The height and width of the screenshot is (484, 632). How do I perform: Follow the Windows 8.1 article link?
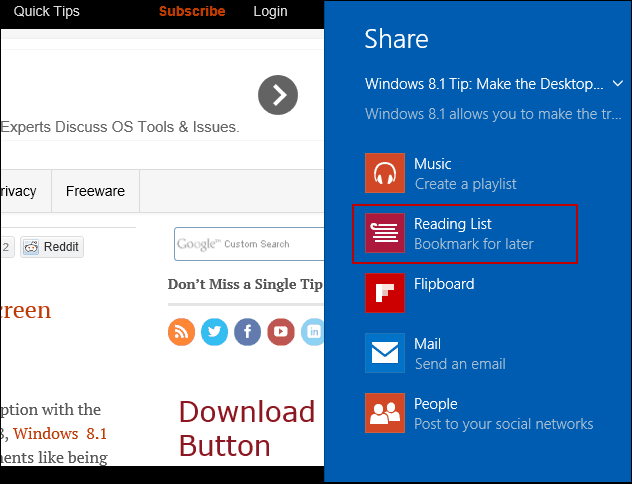[x=60, y=434]
